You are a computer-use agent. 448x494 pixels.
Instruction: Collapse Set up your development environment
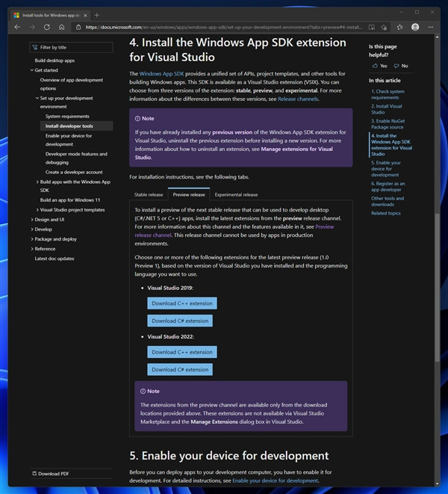(37, 99)
